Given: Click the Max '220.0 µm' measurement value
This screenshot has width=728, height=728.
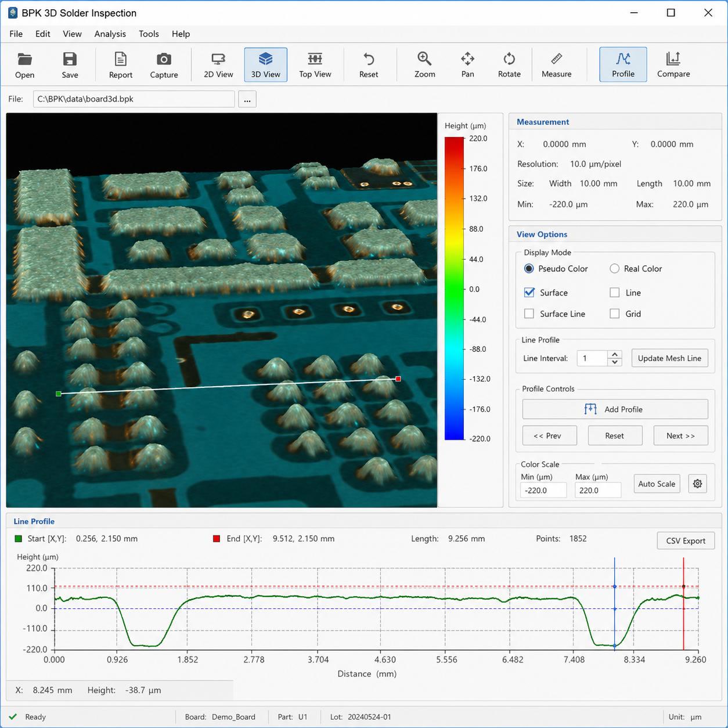Looking at the screenshot, I should pyautogui.click(x=690, y=204).
